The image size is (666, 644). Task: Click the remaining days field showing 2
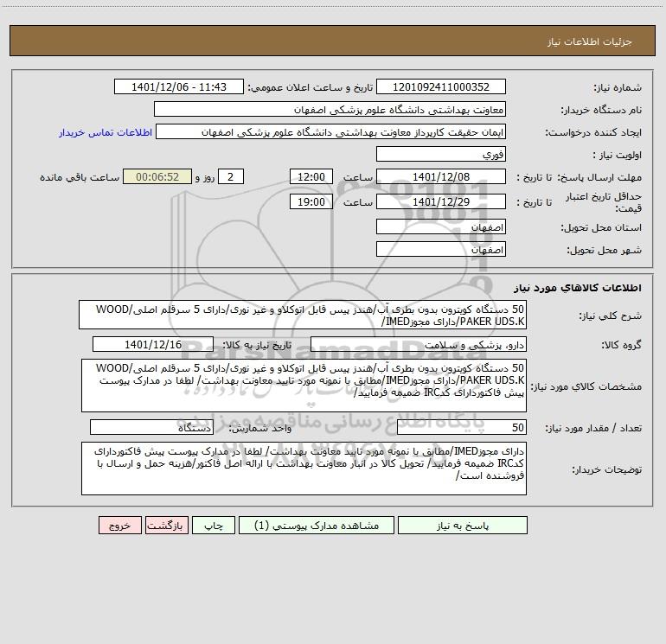231,176
